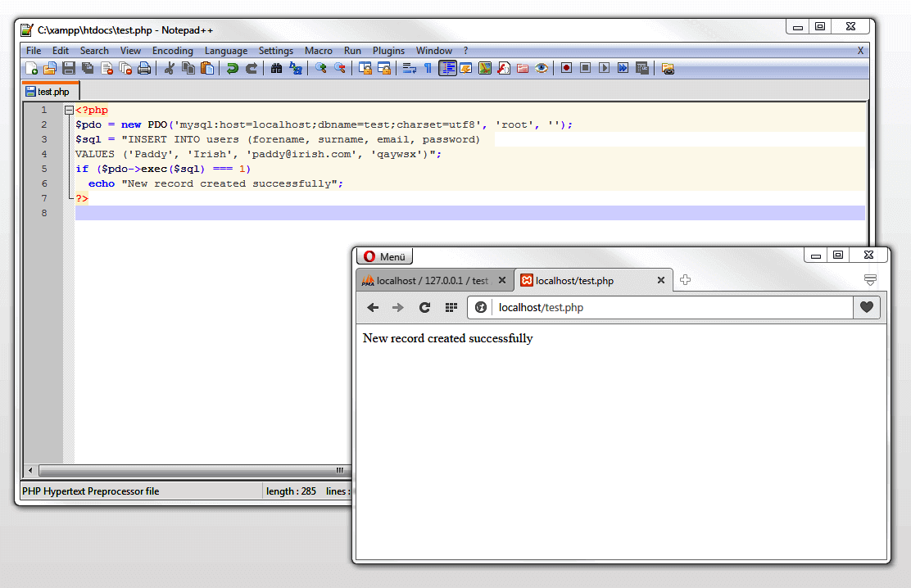Collapse the PHP code fold on line 1
Screen dimensions: 911x588
click(x=69, y=109)
